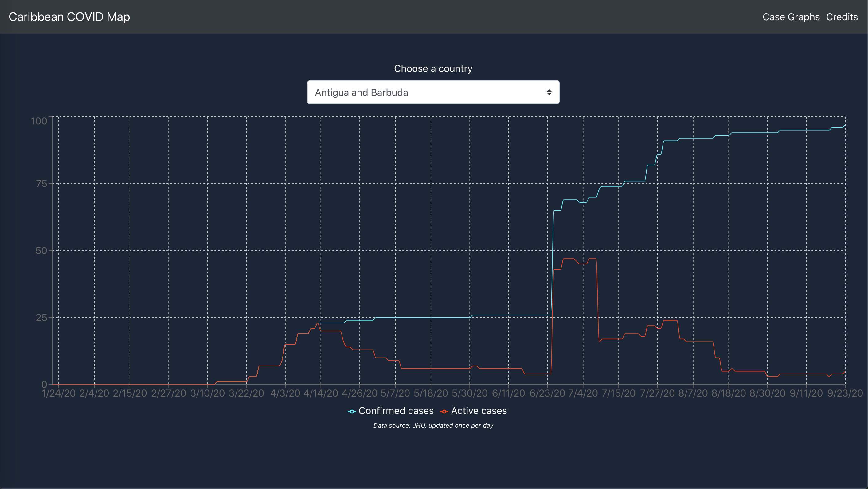Click the 2/15/20 x-axis date label

click(130, 393)
